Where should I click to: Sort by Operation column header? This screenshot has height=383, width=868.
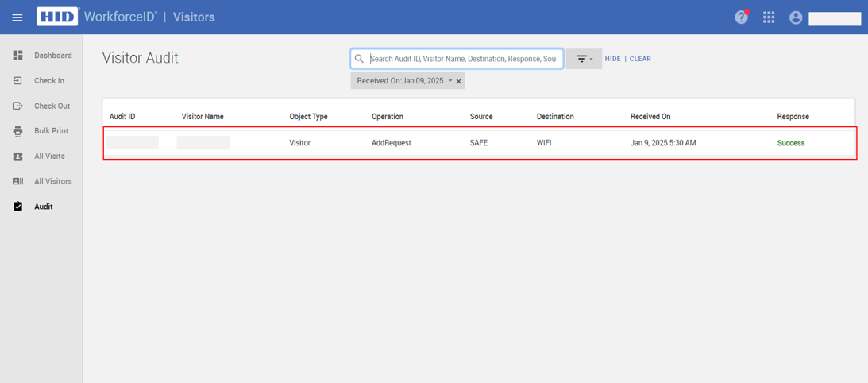click(x=388, y=116)
